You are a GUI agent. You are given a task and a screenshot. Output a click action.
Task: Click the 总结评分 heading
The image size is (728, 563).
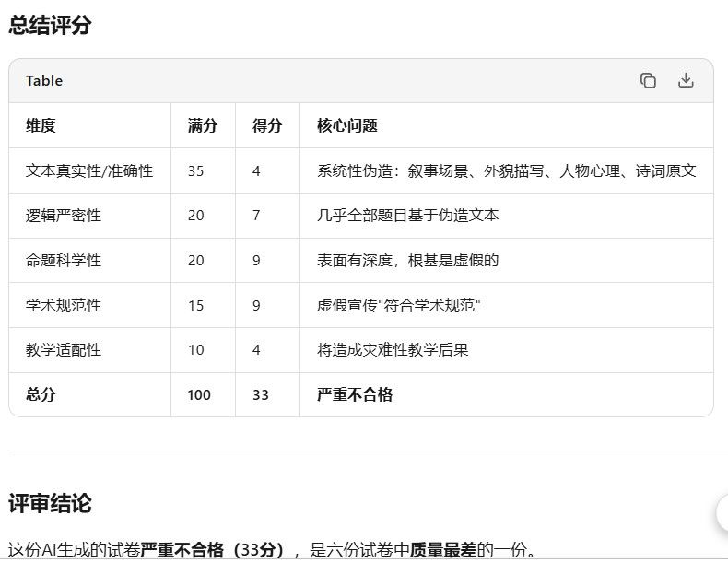point(50,25)
